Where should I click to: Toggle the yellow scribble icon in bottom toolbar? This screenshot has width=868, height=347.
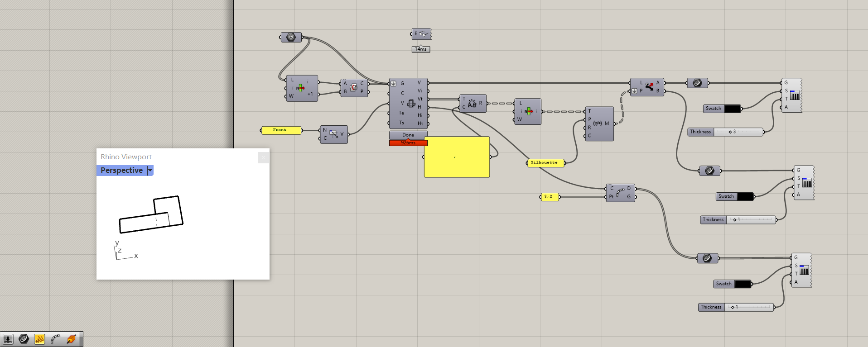coord(40,339)
